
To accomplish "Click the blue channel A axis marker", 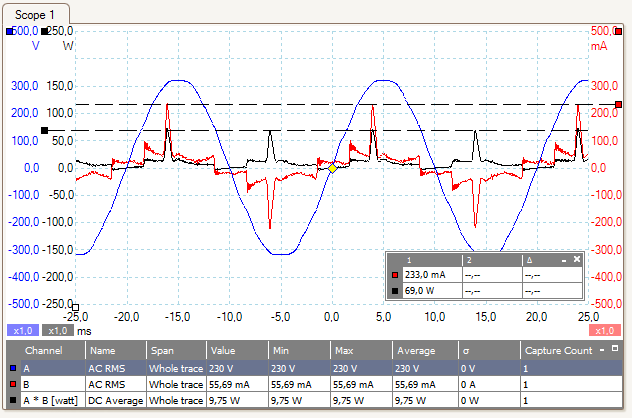I will 10,32.
